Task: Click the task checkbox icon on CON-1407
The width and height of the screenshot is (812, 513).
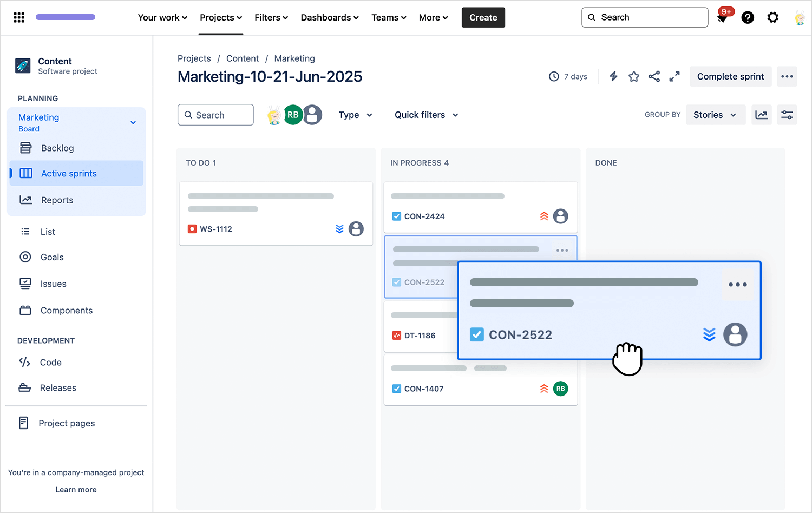Action: point(397,389)
